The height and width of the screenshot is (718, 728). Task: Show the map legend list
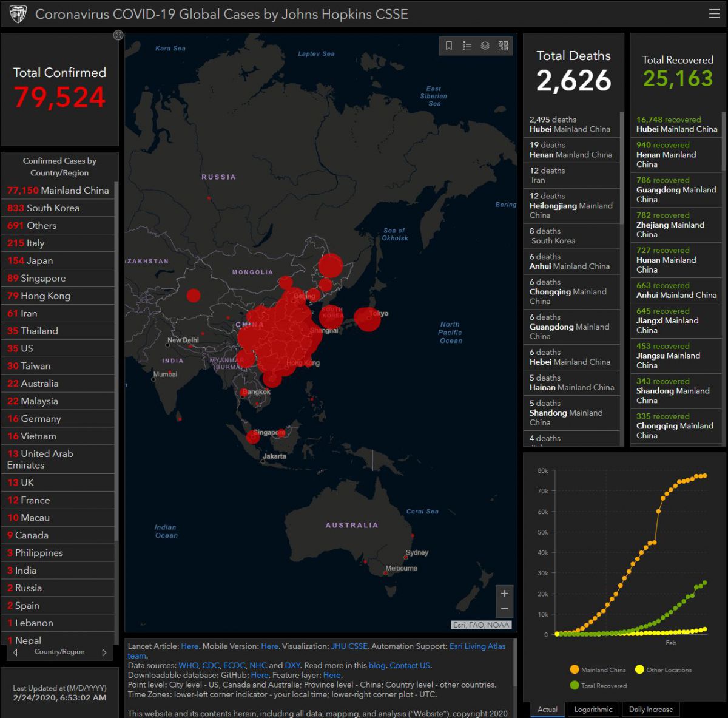click(x=467, y=46)
